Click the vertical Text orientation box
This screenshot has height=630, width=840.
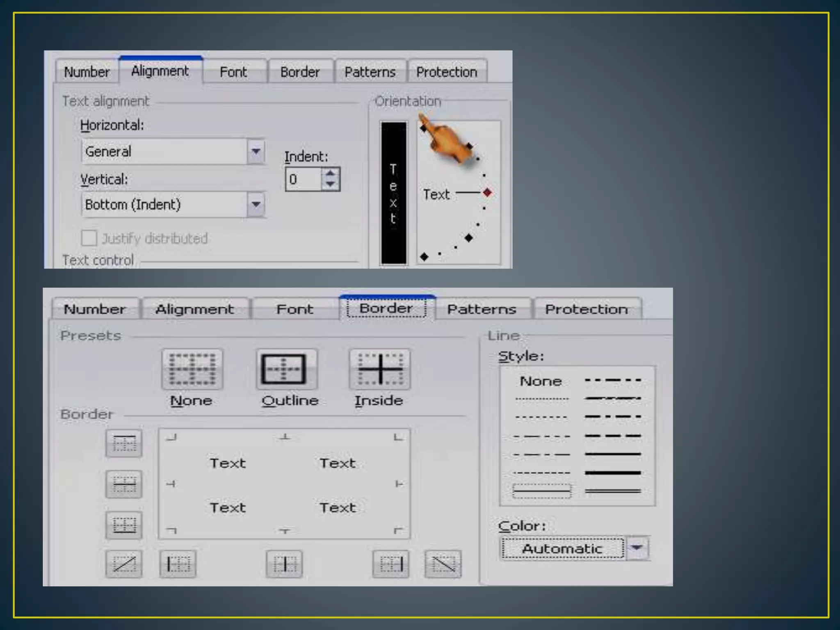pyautogui.click(x=394, y=193)
